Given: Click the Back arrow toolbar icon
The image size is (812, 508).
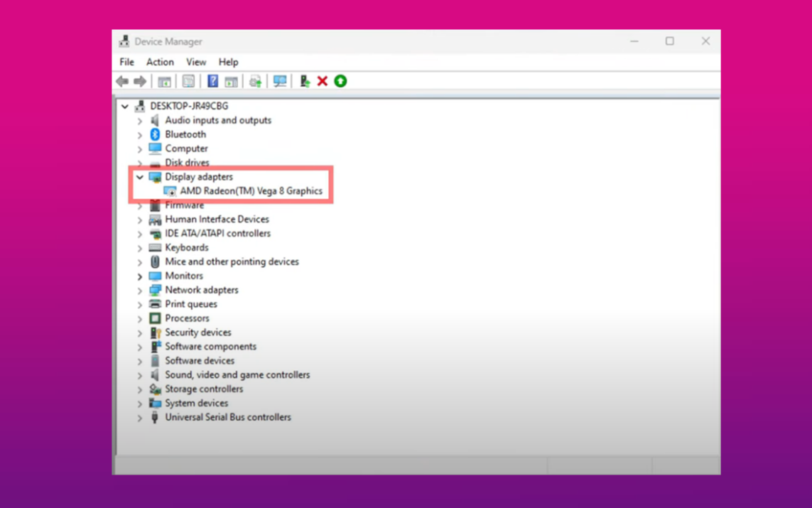Looking at the screenshot, I should coord(122,82).
